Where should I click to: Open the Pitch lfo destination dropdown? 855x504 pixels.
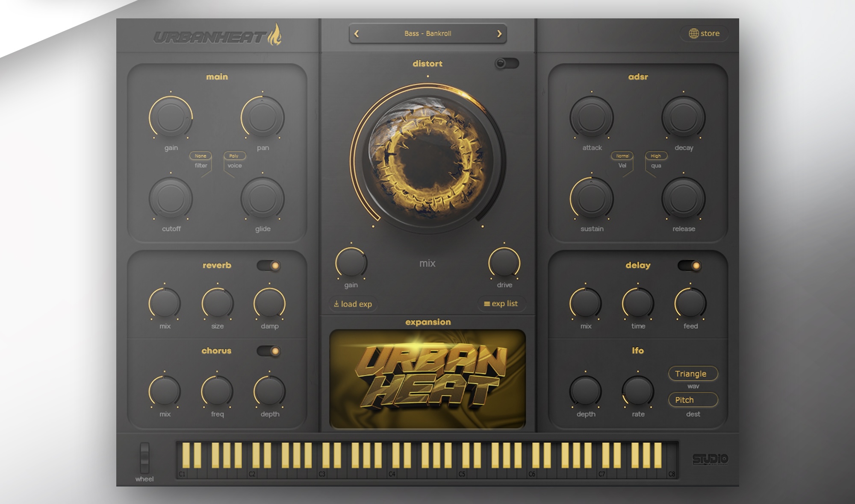[693, 400]
